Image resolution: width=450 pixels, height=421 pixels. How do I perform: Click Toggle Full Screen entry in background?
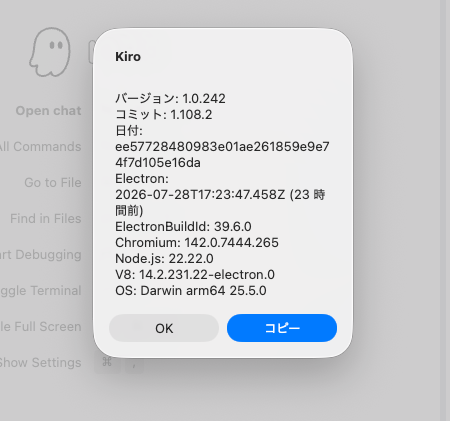point(40,327)
